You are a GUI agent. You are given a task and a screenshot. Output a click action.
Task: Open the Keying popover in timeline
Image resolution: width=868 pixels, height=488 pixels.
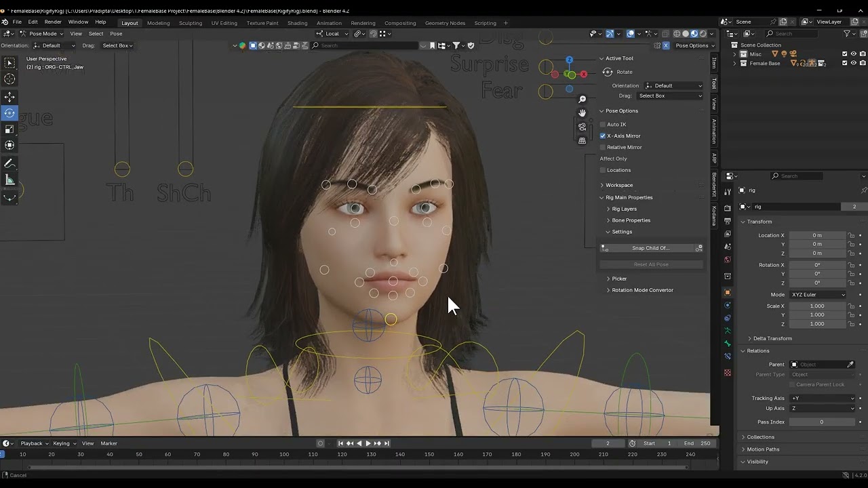coord(64,443)
